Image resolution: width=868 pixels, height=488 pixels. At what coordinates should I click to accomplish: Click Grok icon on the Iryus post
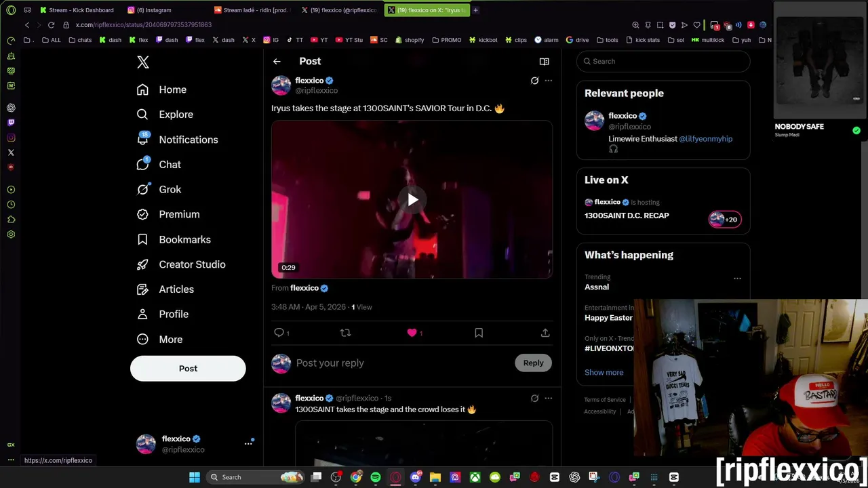(x=534, y=81)
